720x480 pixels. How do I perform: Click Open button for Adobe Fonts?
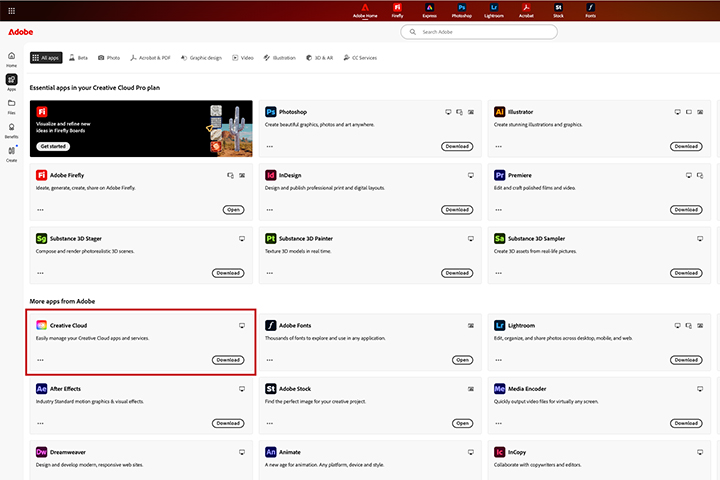[462, 360]
